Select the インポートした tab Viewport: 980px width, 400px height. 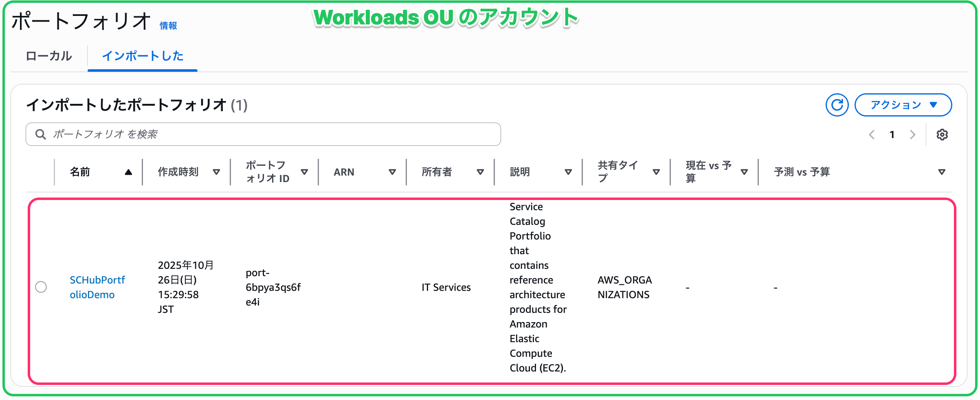pyautogui.click(x=143, y=56)
